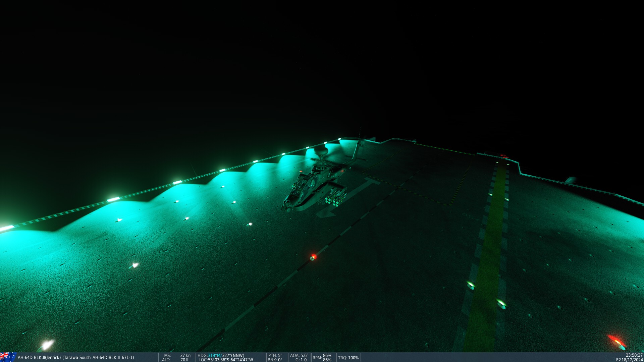Click the TRQ 100% torque readout
This screenshot has width=644, height=362.
coord(348,358)
